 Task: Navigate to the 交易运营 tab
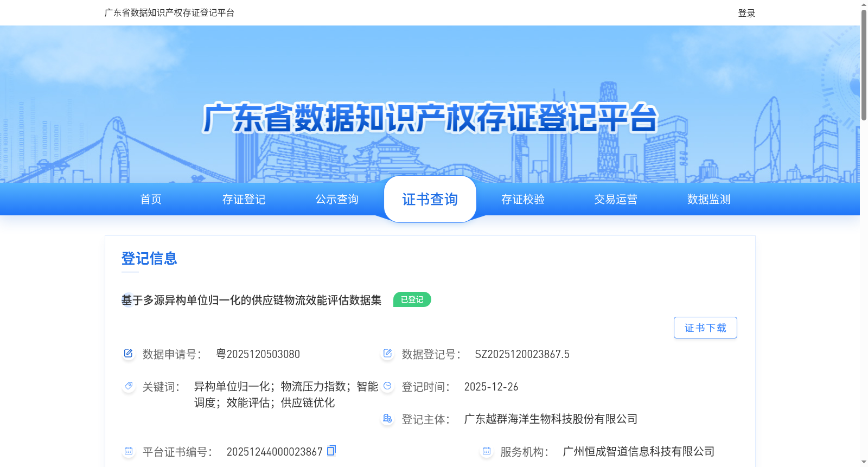616,200
